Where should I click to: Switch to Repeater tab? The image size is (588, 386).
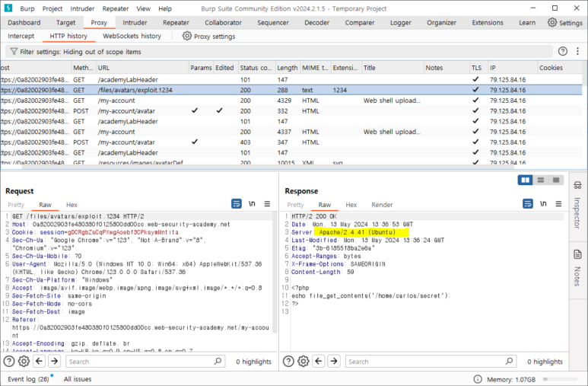176,23
